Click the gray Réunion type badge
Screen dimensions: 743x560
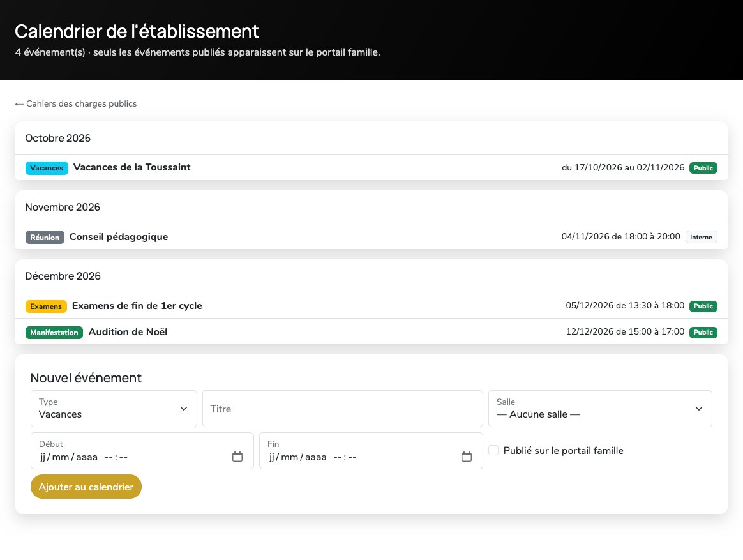45,237
